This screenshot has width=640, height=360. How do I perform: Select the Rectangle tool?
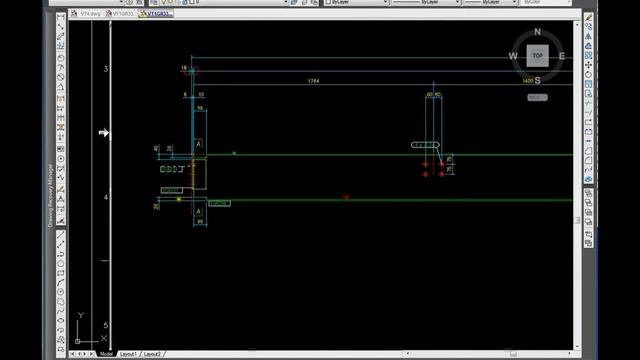61,273
